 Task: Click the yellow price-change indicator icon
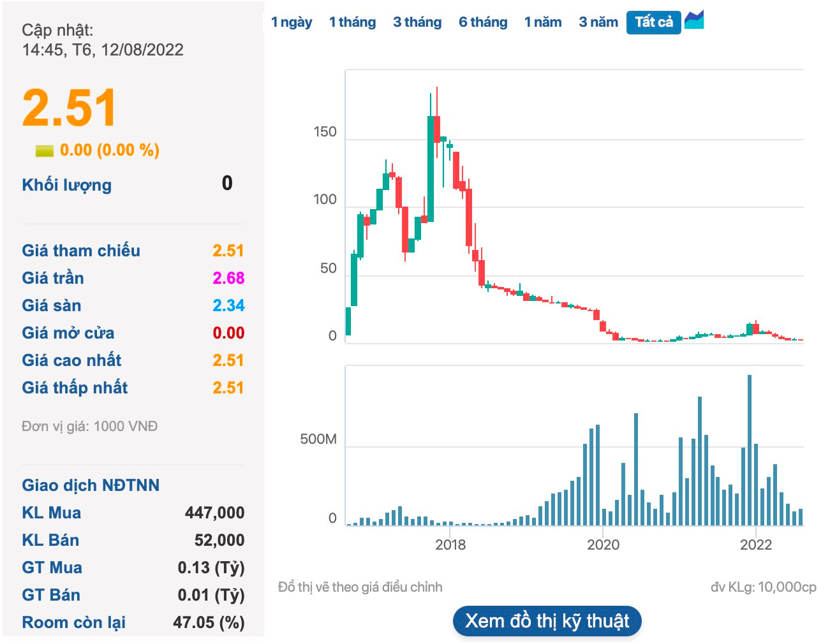[44, 150]
